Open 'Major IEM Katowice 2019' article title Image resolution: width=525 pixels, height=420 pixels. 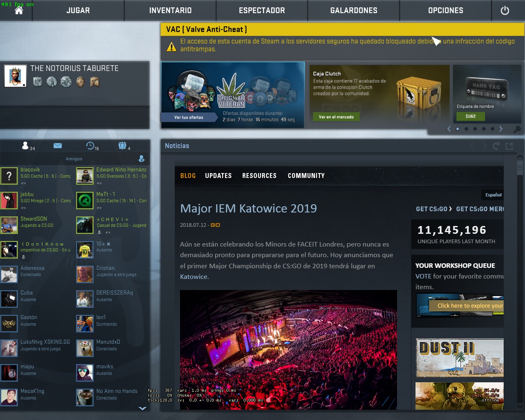pyautogui.click(x=249, y=208)
